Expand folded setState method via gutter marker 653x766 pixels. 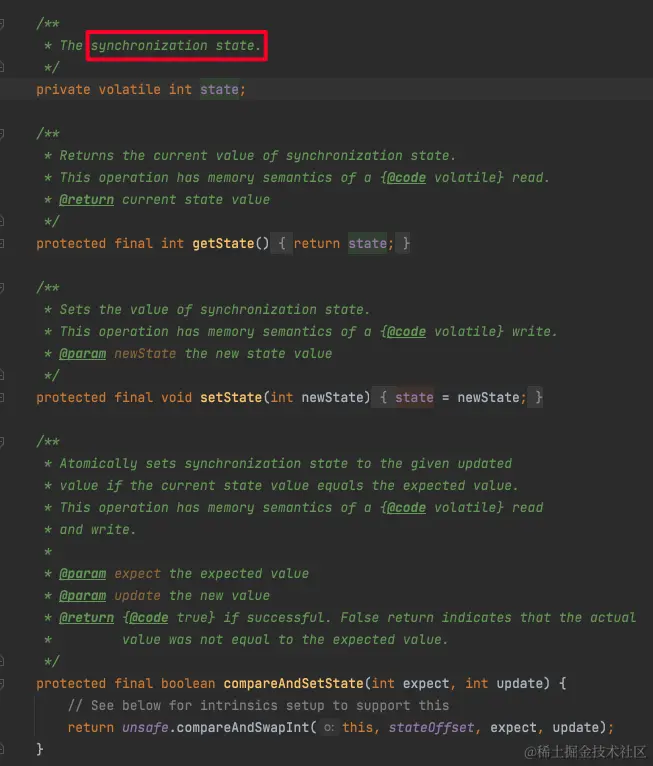point(2,397)
